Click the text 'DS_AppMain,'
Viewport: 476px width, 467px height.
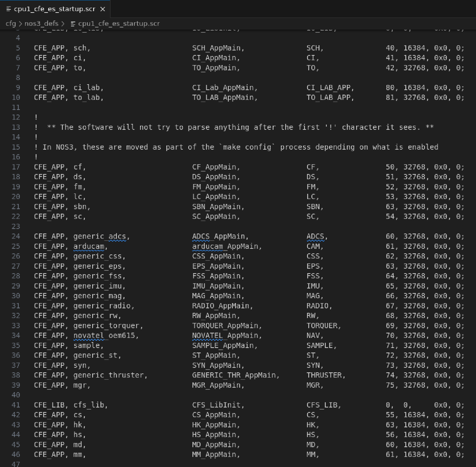pos(216,177)
